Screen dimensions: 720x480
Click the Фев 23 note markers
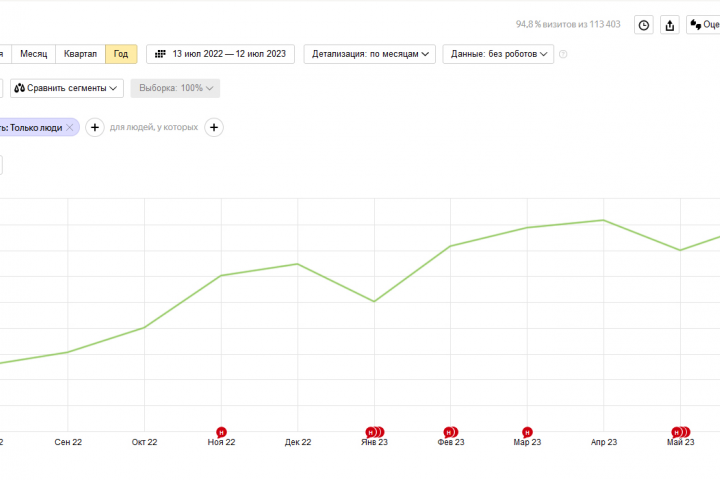(450, 432)
